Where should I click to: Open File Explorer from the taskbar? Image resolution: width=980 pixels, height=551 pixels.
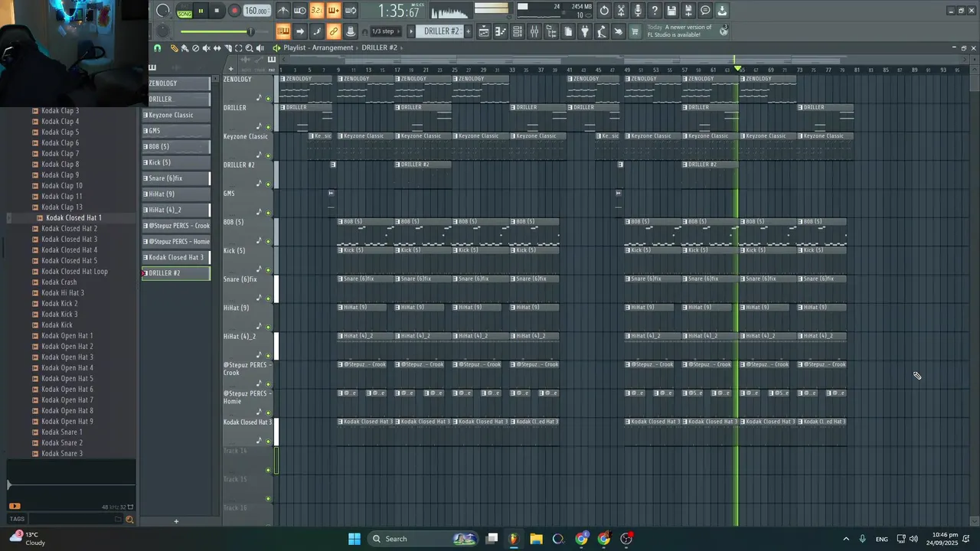click(x=536, y=539)
